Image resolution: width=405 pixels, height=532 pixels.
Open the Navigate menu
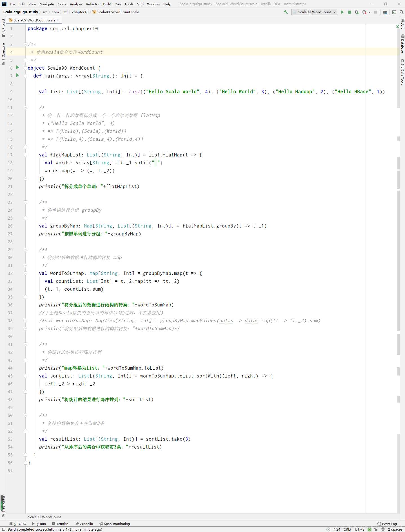tap(47, 4)
